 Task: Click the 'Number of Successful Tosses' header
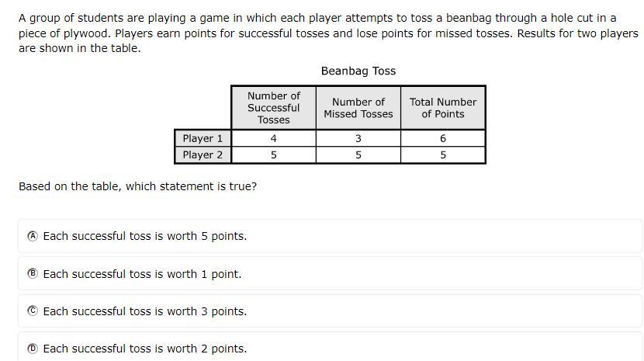click(x=274, y=108)
